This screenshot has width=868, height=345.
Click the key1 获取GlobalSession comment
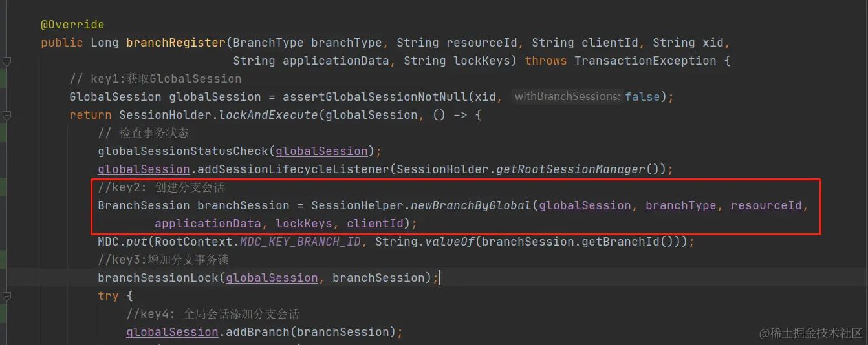(x=155, y=79)
